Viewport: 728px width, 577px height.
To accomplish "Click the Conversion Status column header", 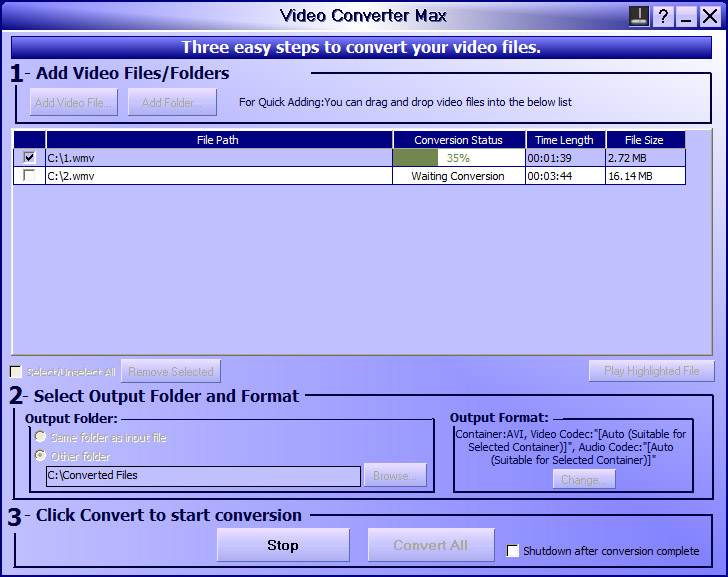I will (x=459, y=140).
